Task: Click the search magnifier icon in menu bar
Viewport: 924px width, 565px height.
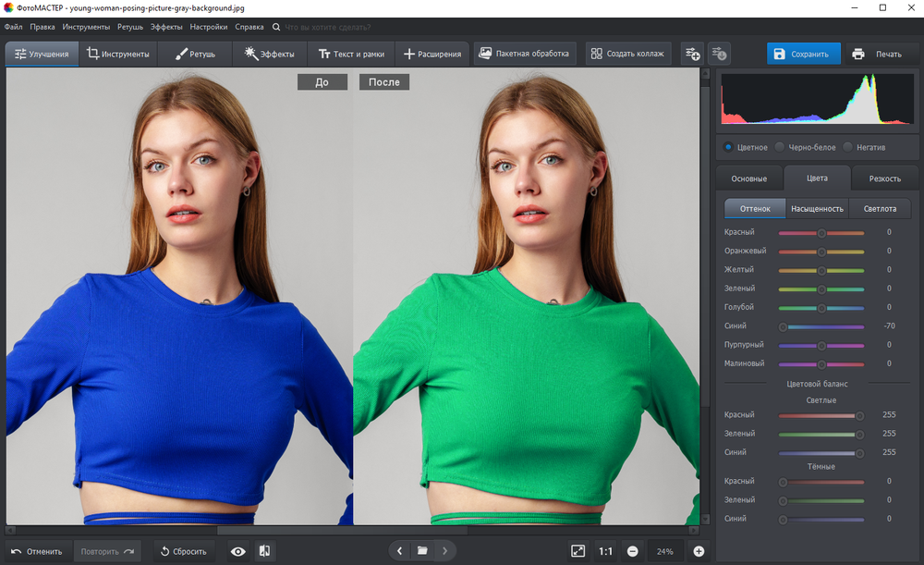Action: (x=276, y=27)
